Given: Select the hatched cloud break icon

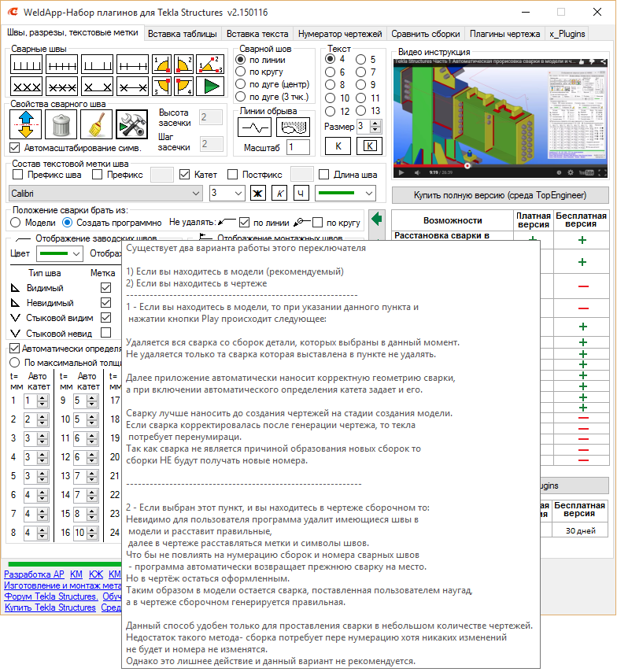Looking at the screenshot, I should point(294,127).
